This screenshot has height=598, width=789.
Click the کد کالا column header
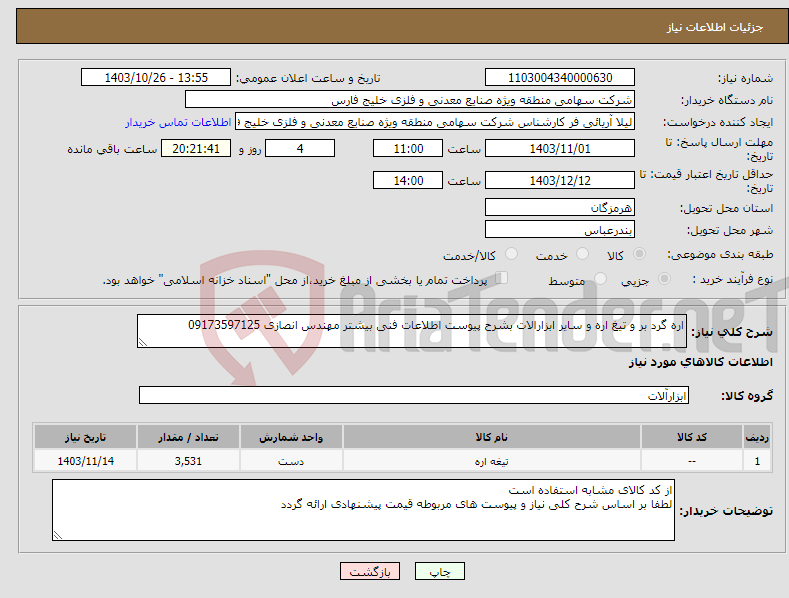(x=692, y=437)
